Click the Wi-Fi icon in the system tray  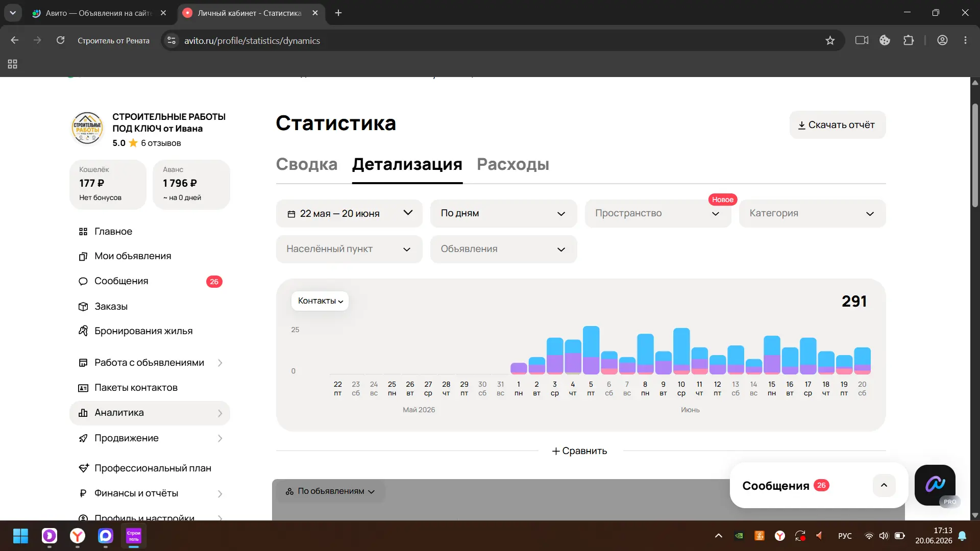click(869, 536)
